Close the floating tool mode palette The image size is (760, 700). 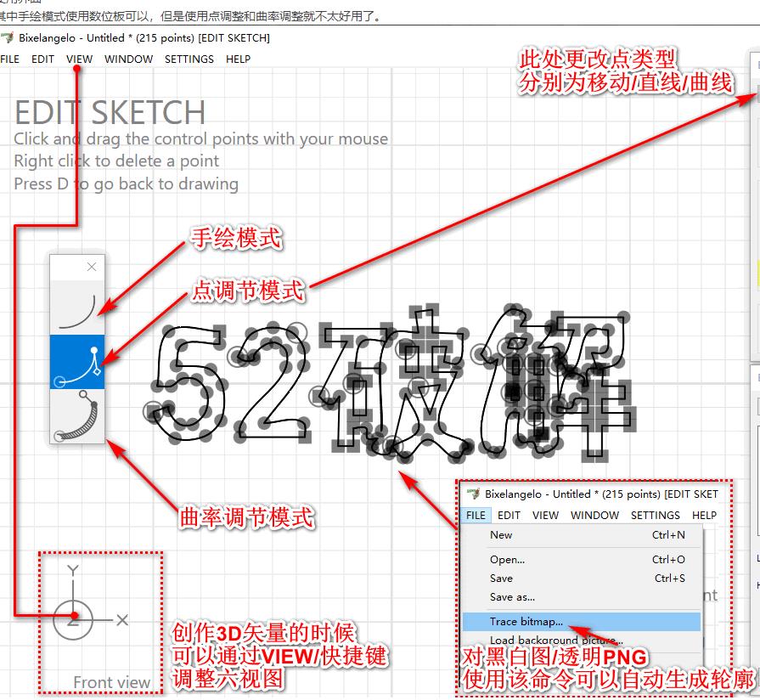click(x=90, y=267)
